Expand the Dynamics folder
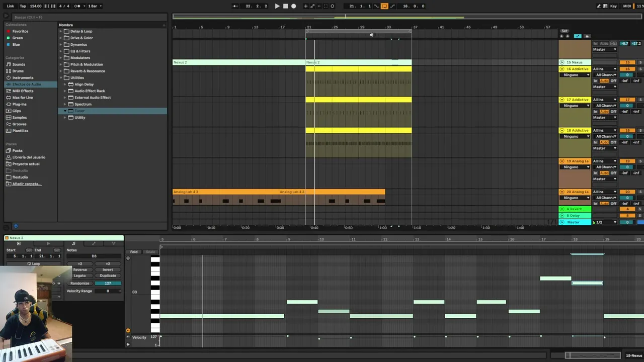 tap(61, 44)
